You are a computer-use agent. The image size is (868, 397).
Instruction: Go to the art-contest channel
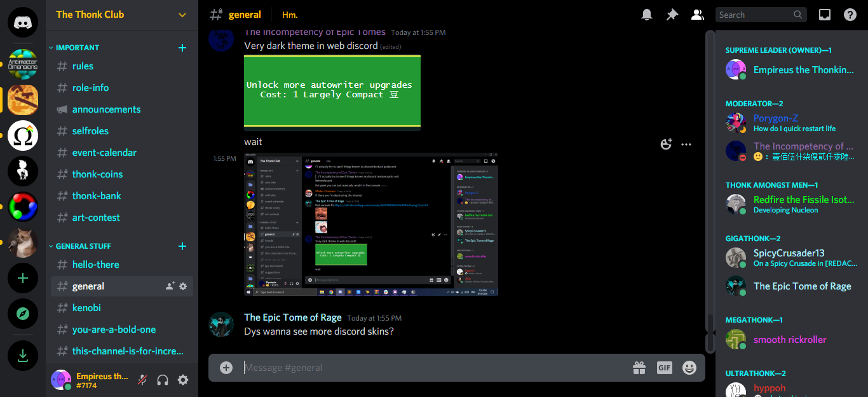122,218
